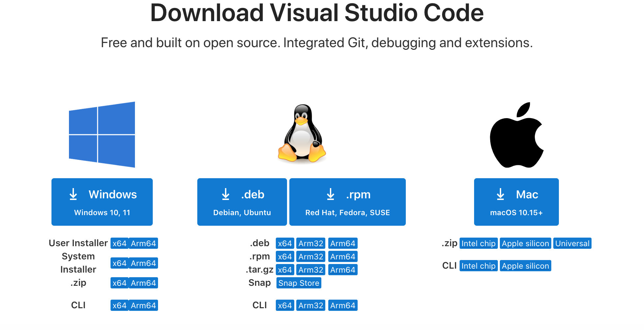Click download arrow icon in Windows button

(73, 194)
